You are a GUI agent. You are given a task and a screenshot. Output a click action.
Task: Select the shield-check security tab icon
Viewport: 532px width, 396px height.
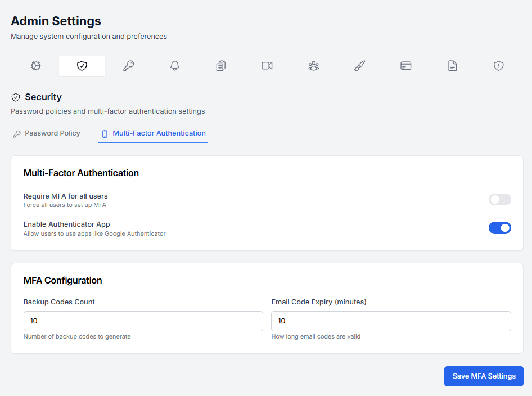coord(82,65)
